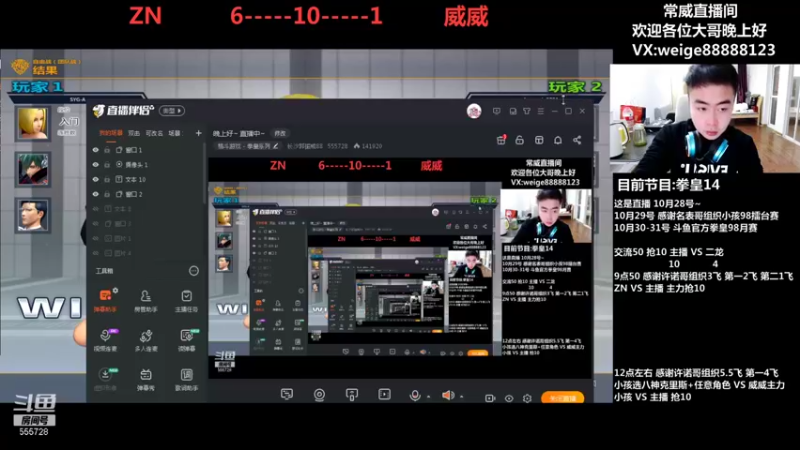Open the layout template icon in header
The width and height of the screenshot is (800, 450).
pos(539,140)
